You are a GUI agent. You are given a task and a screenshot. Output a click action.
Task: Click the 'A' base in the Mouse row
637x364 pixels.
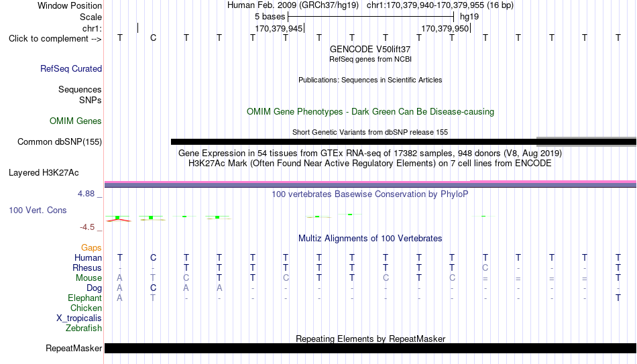pyautogui.click(x=119, y=278)
